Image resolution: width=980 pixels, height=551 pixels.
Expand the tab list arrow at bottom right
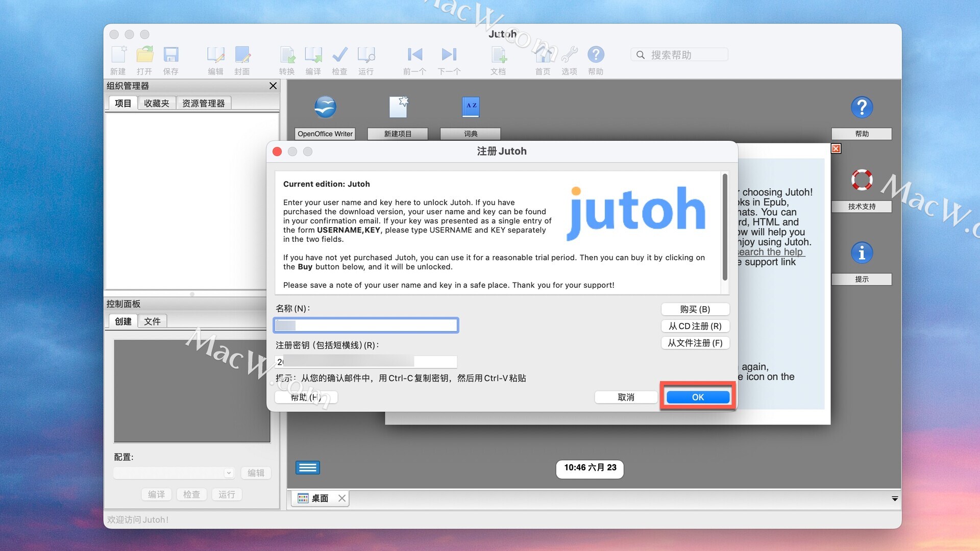(895, 498)
